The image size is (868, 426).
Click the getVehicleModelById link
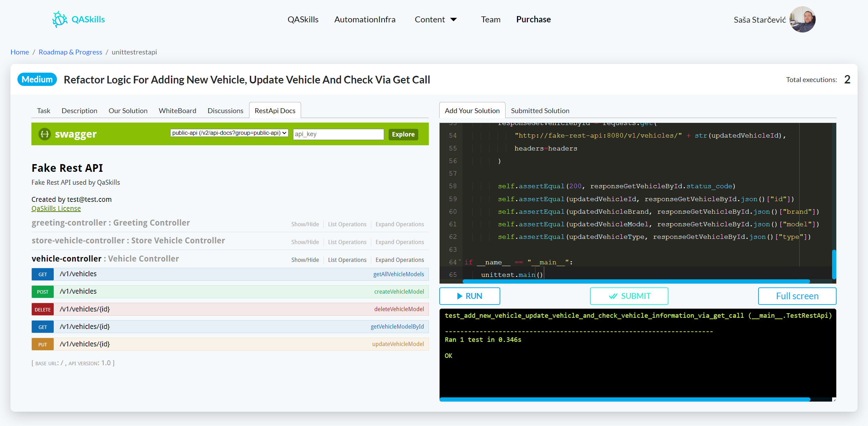coord(397,326)
